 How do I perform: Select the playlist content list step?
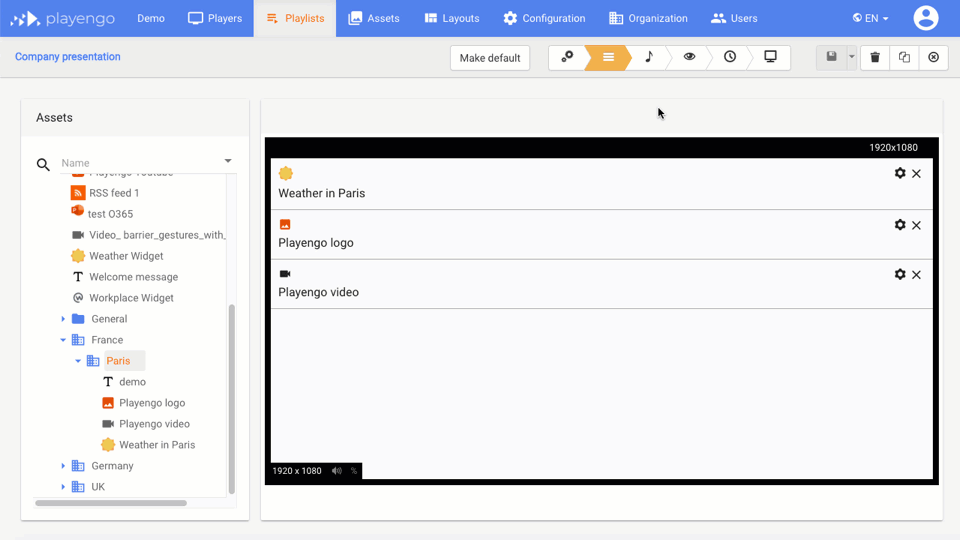click(x=608, y=57)
